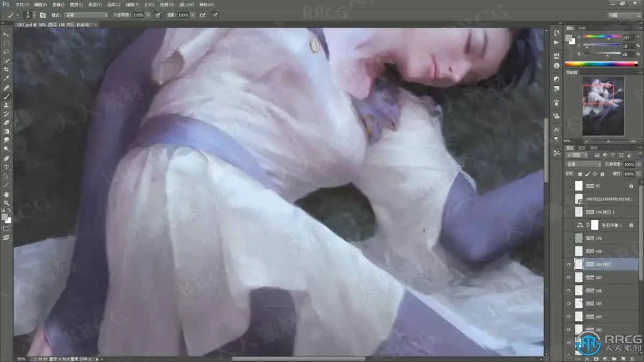
Task: Hide layer 186 via eye icon
Action: click(x=569, y=290)
